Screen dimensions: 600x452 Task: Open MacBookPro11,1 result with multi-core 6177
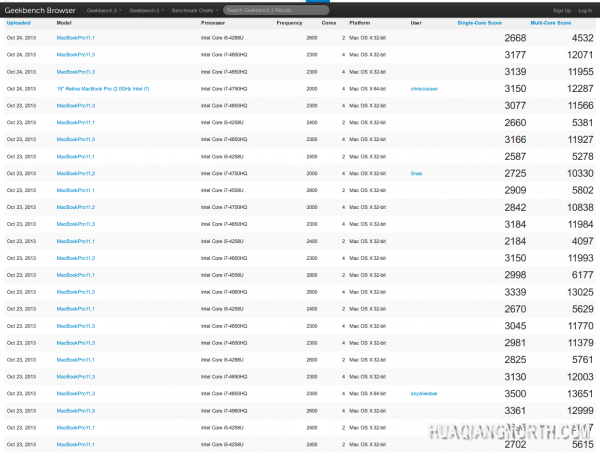[75, 275]
